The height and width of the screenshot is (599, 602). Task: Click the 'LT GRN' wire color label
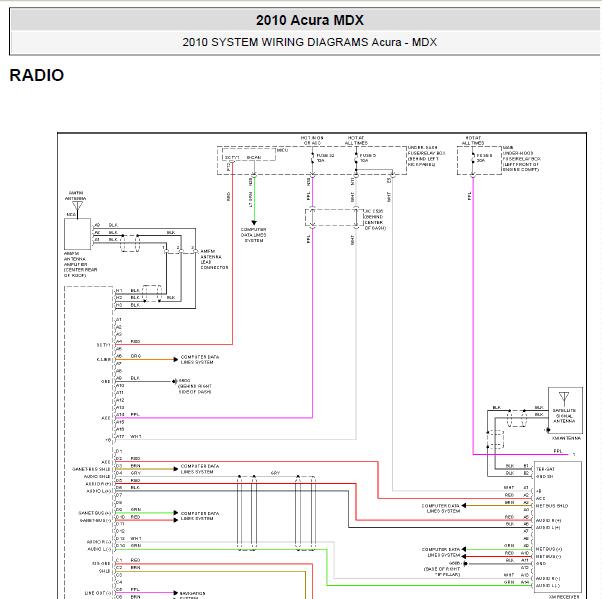251,199
